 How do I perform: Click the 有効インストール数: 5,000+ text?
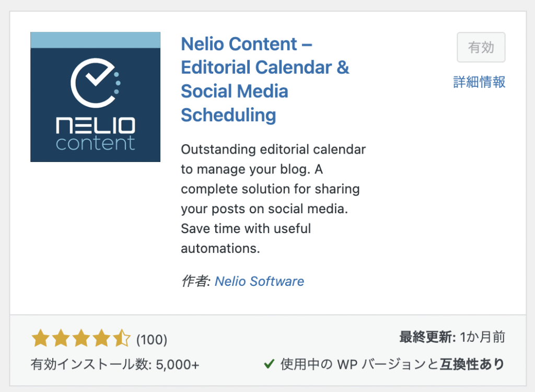(115, 364)
